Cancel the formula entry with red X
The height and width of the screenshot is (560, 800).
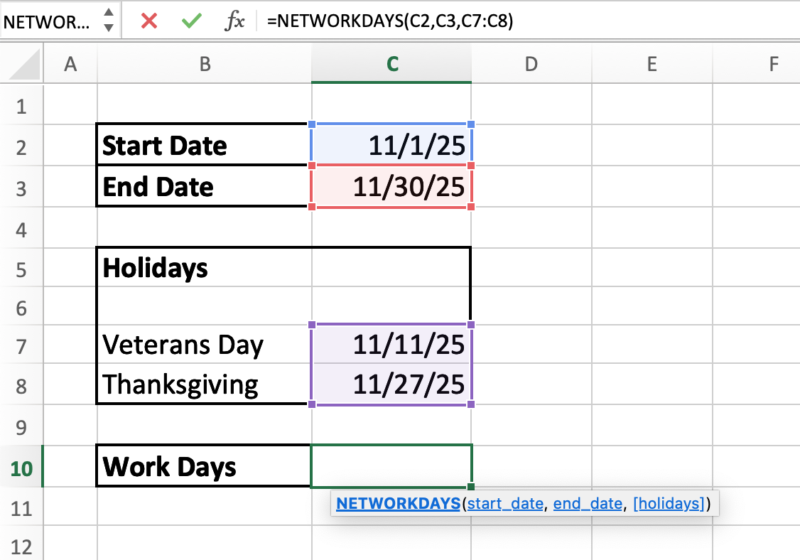pos(149,21)
